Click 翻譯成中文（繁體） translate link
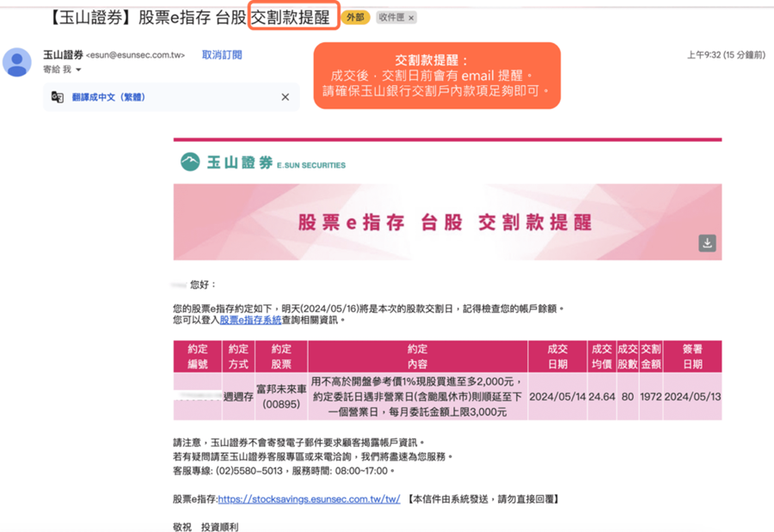Image resolution: width=774 pixels, height=532 pixels. click(x=108, y=97)
